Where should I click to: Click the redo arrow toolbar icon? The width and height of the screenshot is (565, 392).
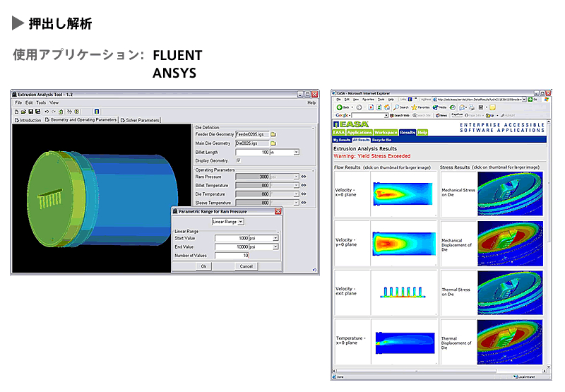(x=54, y=112)
